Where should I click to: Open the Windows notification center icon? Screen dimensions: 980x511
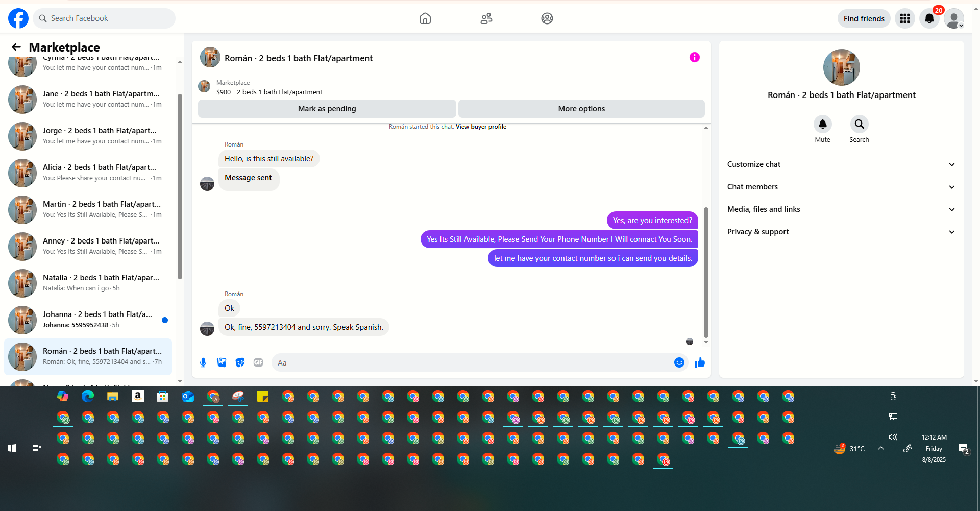(964, 449)
